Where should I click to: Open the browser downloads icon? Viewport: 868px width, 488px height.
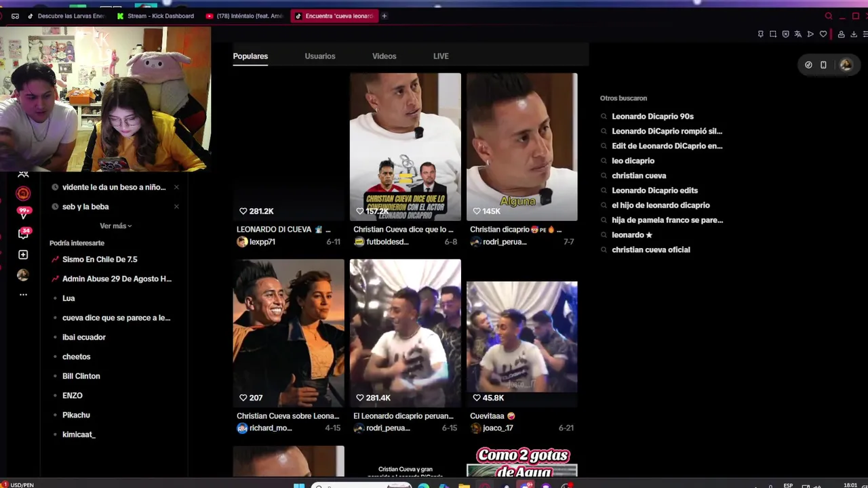point(854,34)
